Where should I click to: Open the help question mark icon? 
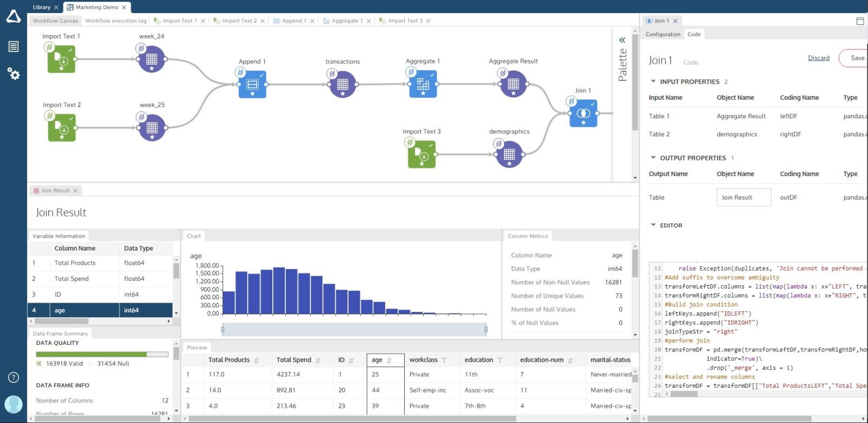[x=14, y=377]
